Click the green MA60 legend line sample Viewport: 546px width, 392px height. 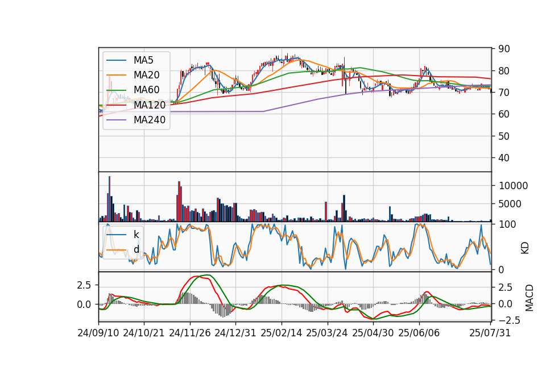coord(116,90)
